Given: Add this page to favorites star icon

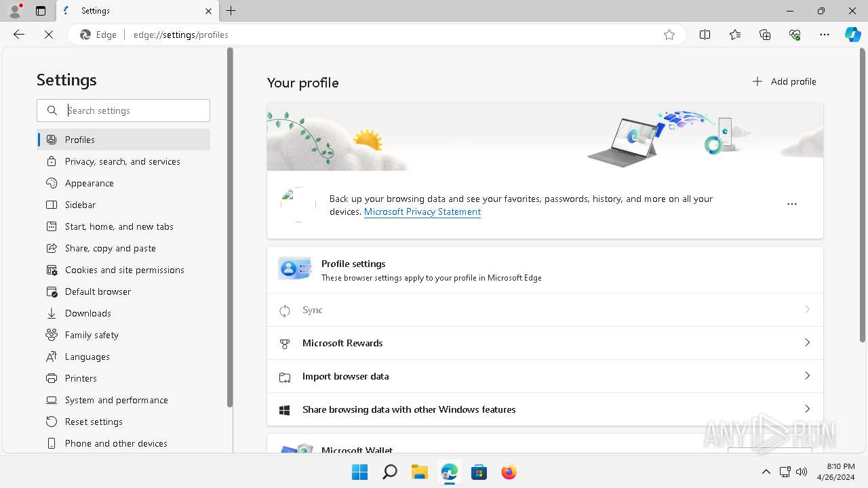Looking at the screenshot, I should (669, 35).
